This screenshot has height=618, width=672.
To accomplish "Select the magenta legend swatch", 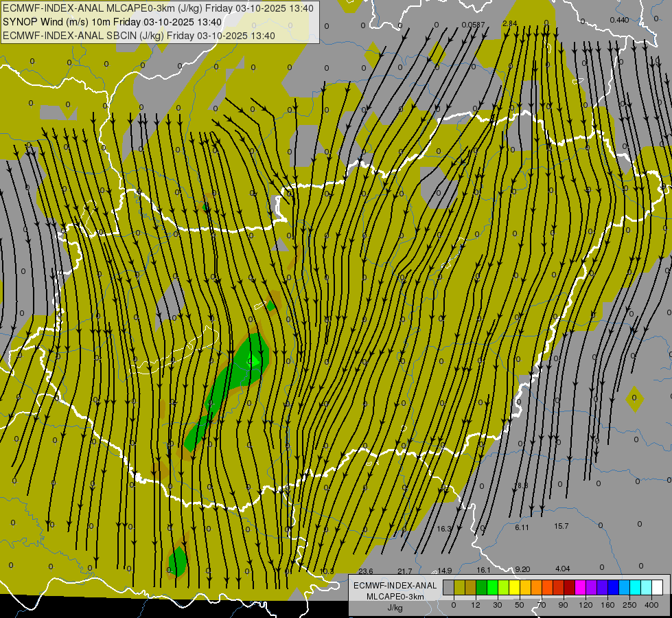I will pos(581,587).
